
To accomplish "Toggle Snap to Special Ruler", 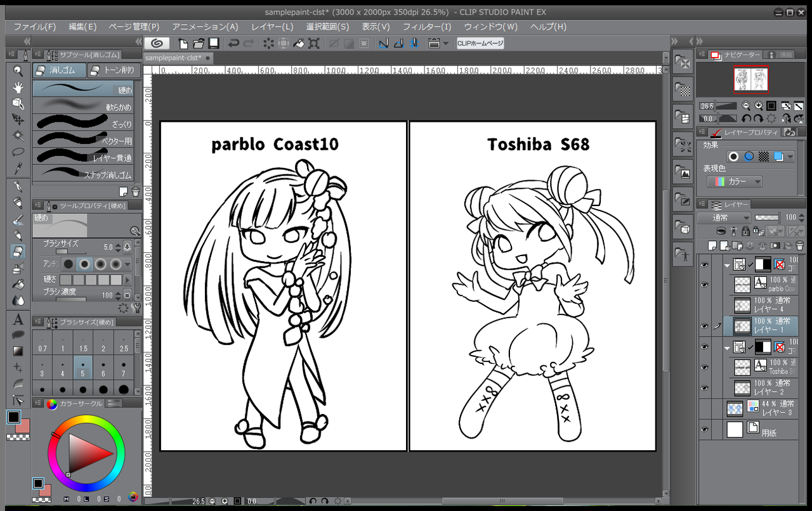I will (399, 43).
